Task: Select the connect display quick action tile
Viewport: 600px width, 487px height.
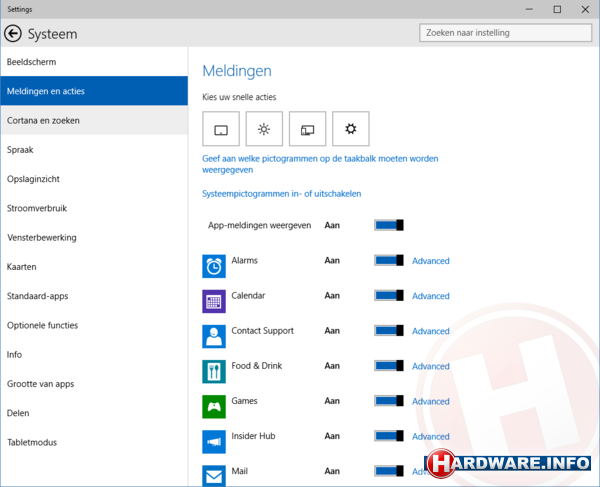Action: pos(307,129)
